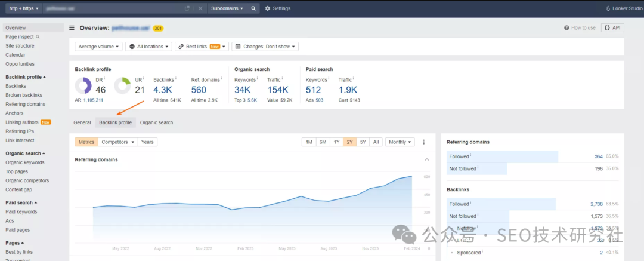
Task: Select the Metrics chart mode toggle
Action: 86,142
